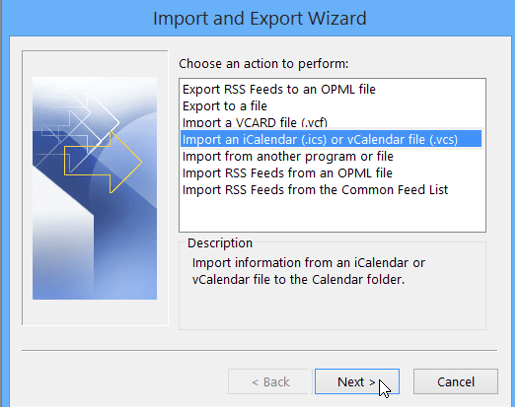
Task: Click the greyed-out < Back button
Action: coord(270,381)
